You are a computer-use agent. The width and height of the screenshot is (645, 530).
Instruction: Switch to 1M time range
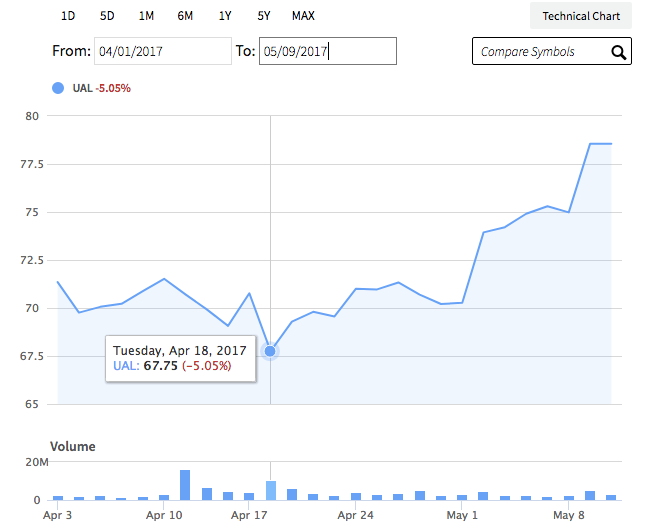[x=146, y=16]
